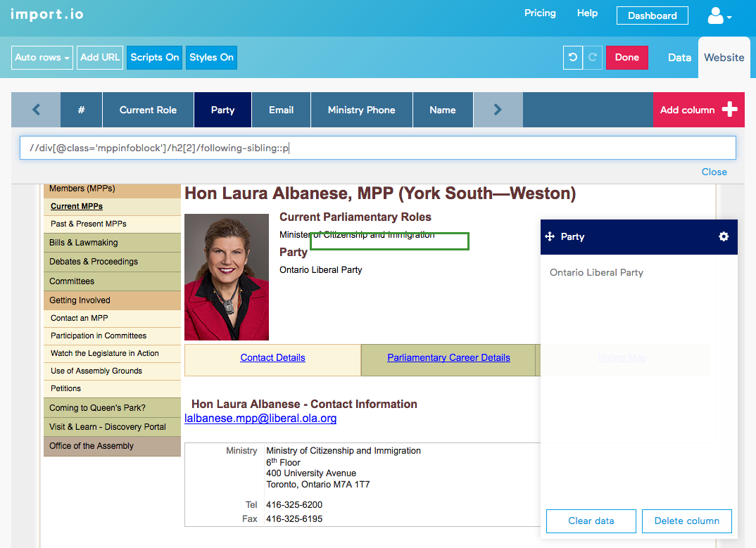Screen dimensions: 756x548
Task: Open Party column settings gear
Action: 723,236
